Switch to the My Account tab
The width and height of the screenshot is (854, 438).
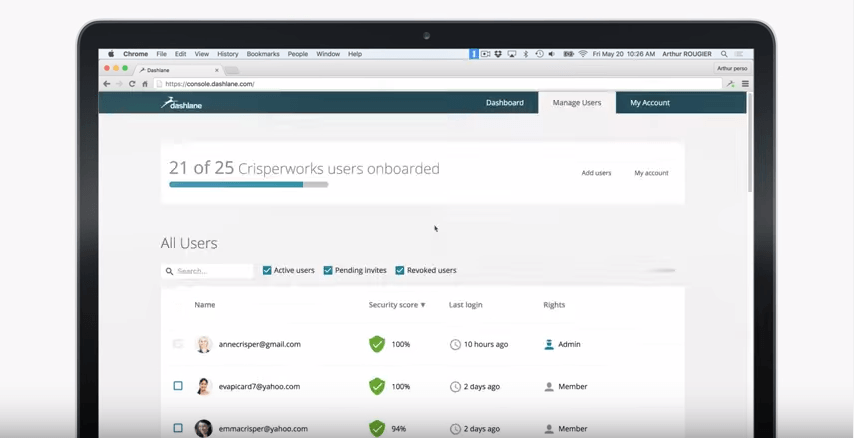pyautogui.click(x=650, y=102)
